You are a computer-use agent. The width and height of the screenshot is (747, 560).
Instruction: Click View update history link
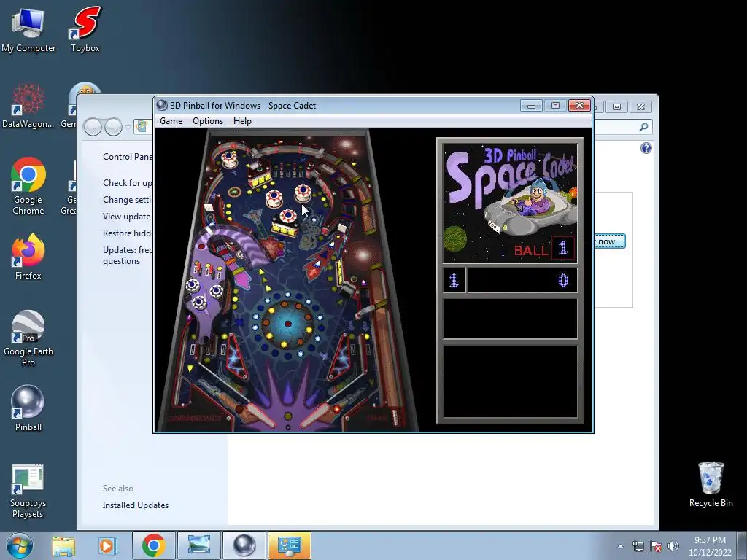coord(127,216)
